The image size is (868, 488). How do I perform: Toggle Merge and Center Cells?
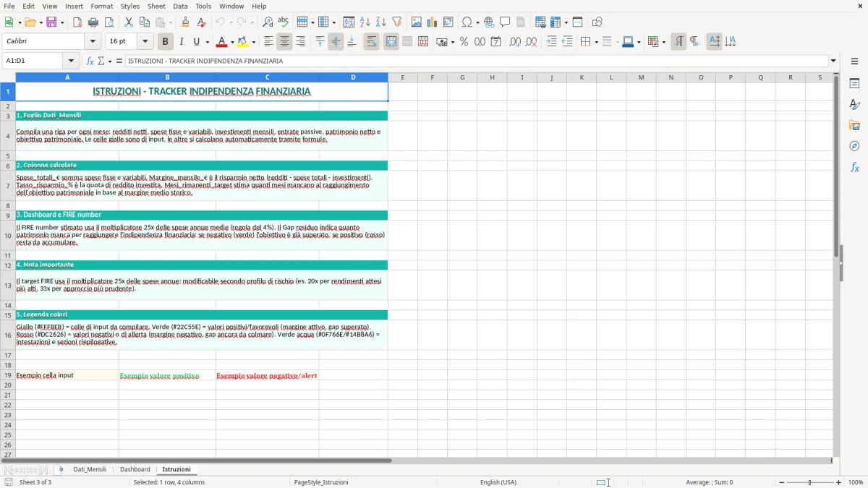391,42
